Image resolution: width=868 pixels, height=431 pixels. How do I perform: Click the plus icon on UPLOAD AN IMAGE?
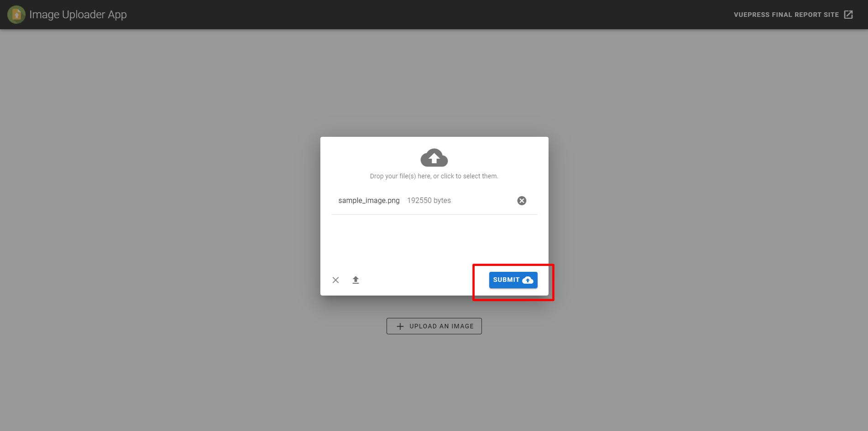400,326
